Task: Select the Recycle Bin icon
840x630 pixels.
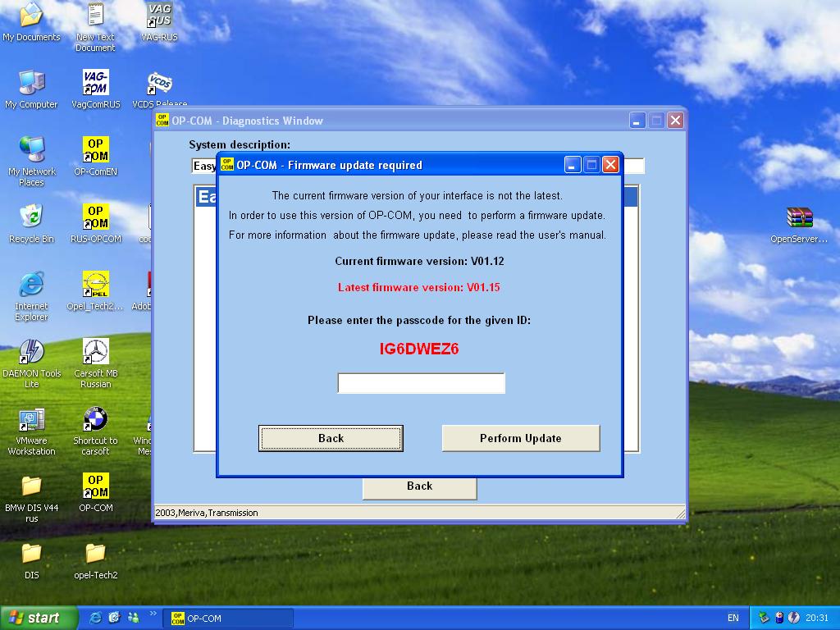Action: pyautogui.click(x=31, y=220)
